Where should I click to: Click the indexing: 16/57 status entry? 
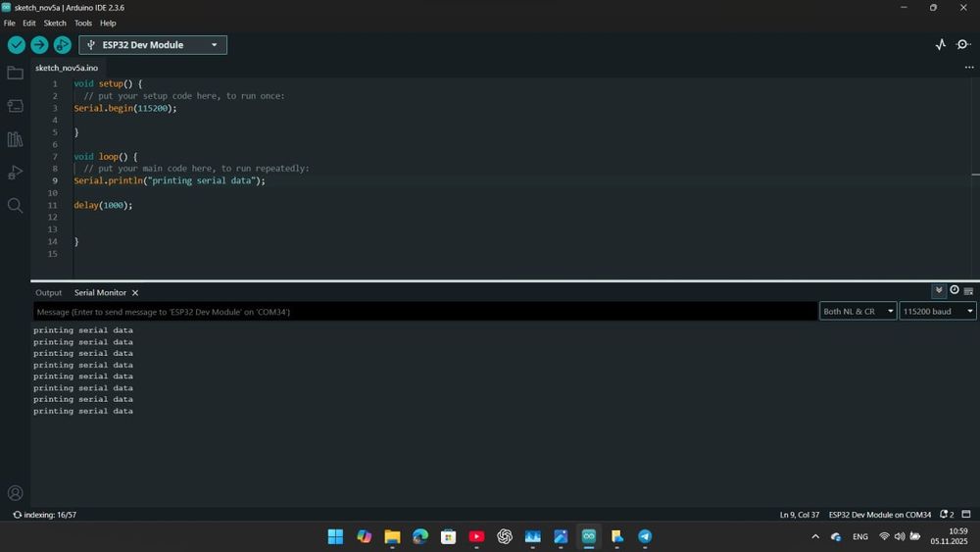(x=44, y=515)
